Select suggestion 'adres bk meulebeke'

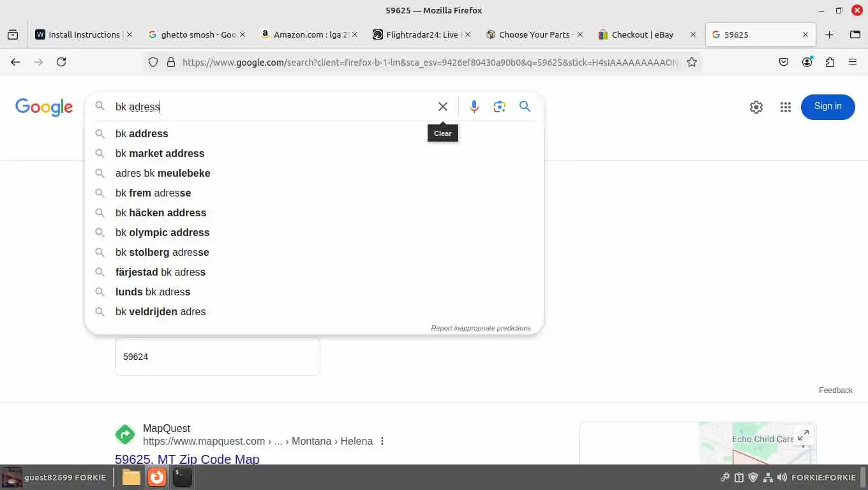pos(314,173)
